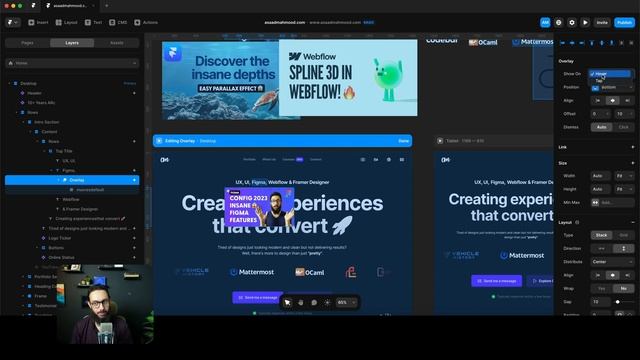Image resolution: width=640 pixels, height=360 pixels.
Task: Set Wrap to No
Action: pyautogui.click(x=624, y=289)
